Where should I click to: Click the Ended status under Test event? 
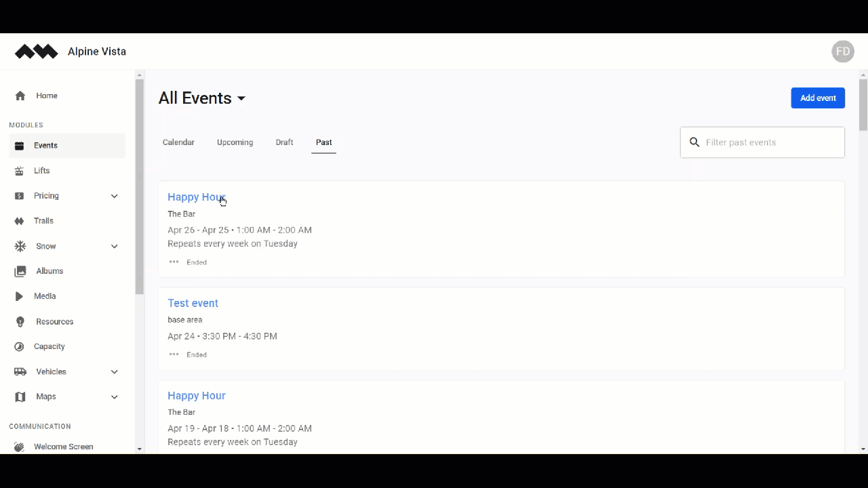(x=197, y=354)
